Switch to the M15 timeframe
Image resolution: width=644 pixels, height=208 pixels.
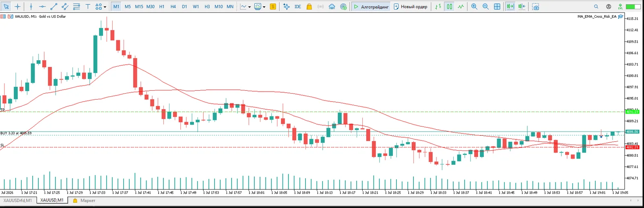click(139, 6)
